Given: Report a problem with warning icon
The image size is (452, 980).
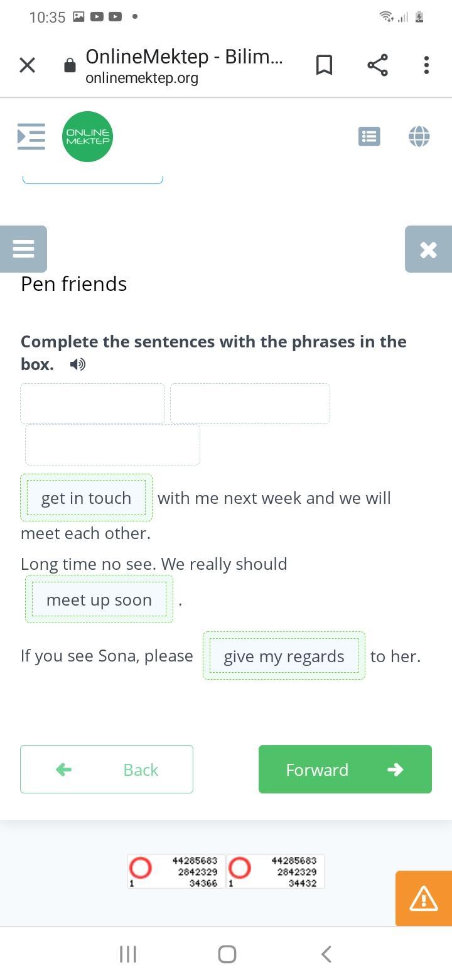Looking at the screenshot, I should click(x=424, y=898).
